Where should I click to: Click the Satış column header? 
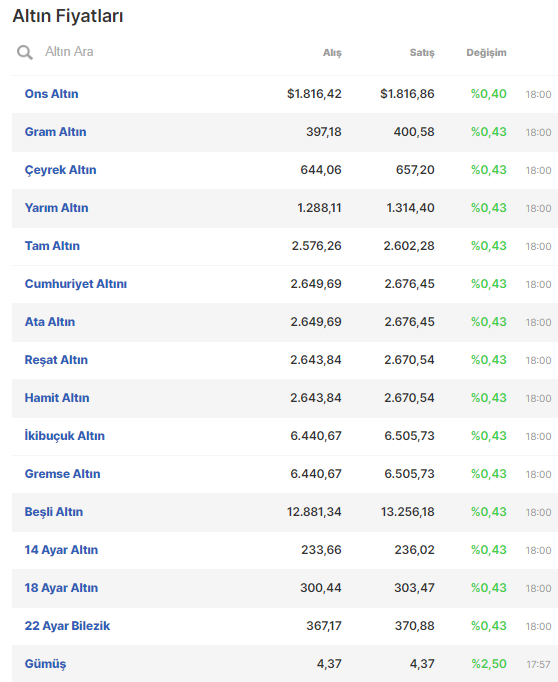tap(422, 53)
